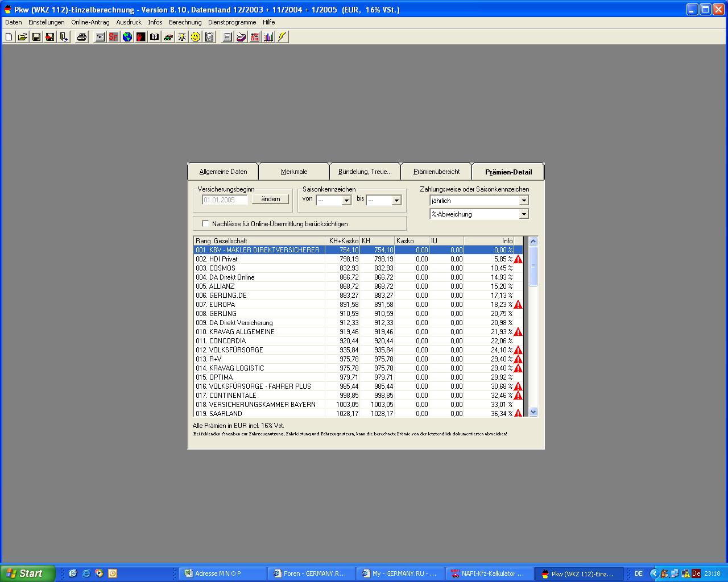This screenshot has width=728, height=582.
Task: Open the Ausdruck menu
Action: point(129,22)
